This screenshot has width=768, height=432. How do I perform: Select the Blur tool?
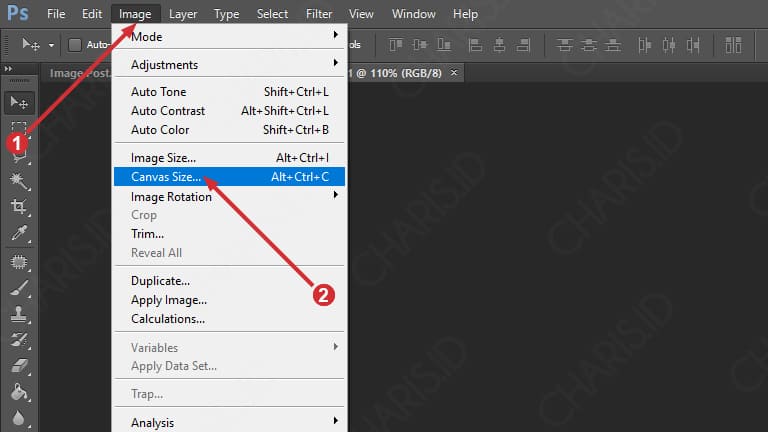pyautogui.click(x=19, y=418)
